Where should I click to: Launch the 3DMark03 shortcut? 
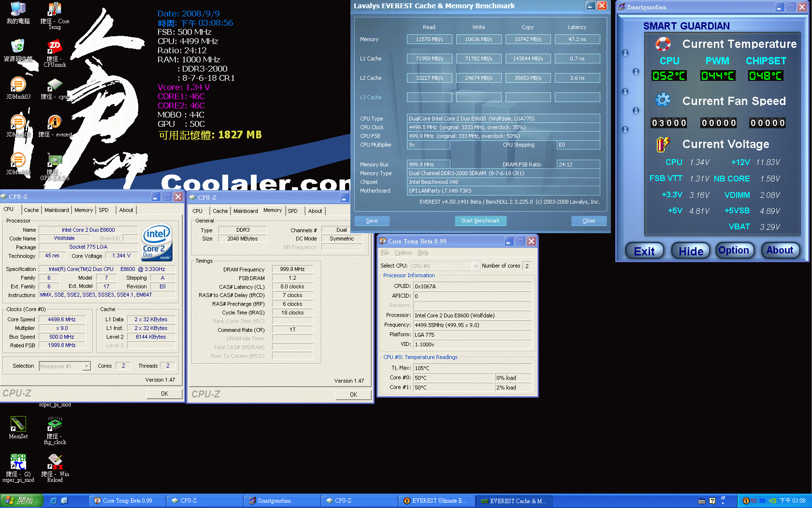pos(18,88)
